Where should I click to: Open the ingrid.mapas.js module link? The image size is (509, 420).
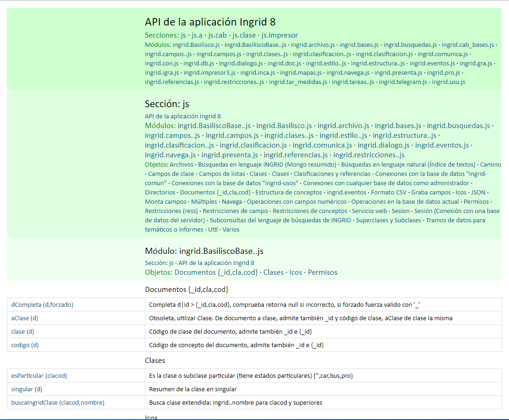(x=301, y=73)
